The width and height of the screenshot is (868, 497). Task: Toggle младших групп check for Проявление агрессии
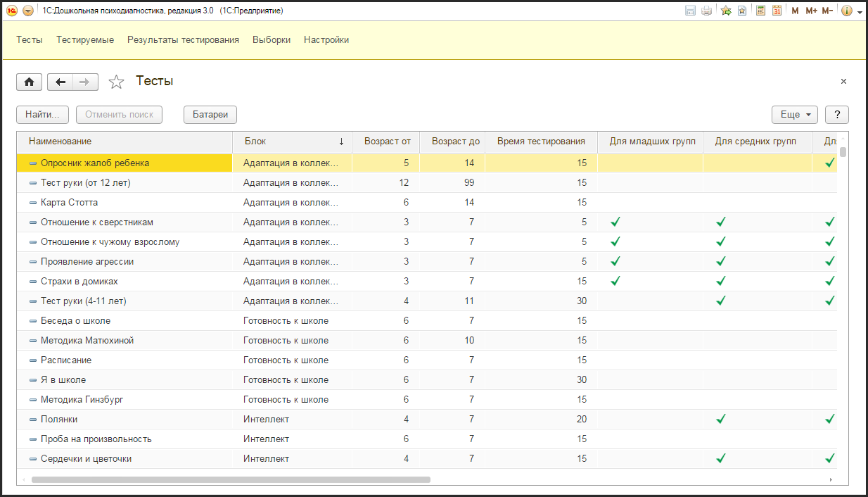(x=615, y=261)
